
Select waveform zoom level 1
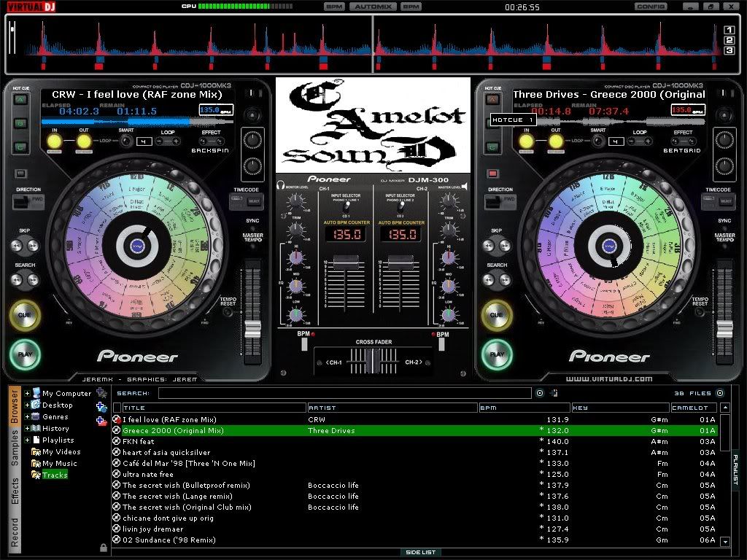tap(729, 30)
